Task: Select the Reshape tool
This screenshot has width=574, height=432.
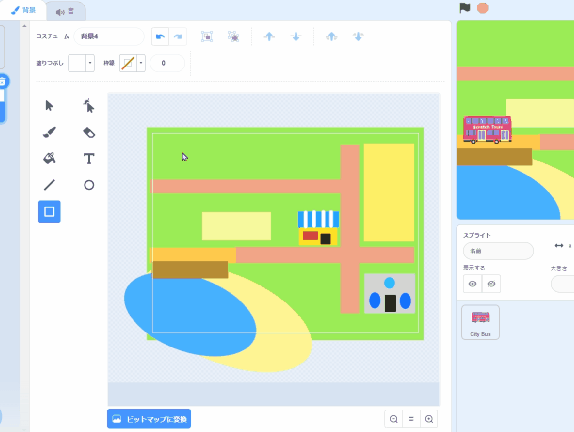Action: point(89,106)
